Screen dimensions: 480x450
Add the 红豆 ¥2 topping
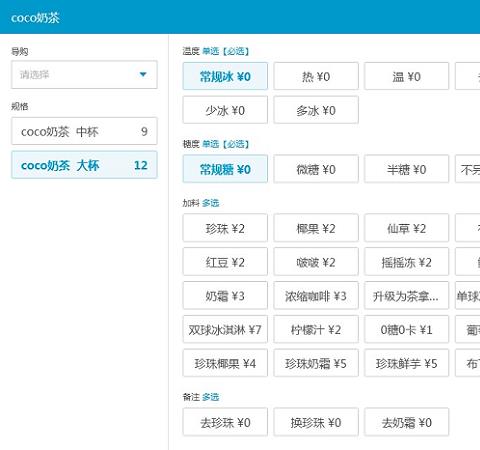(225, 262)
